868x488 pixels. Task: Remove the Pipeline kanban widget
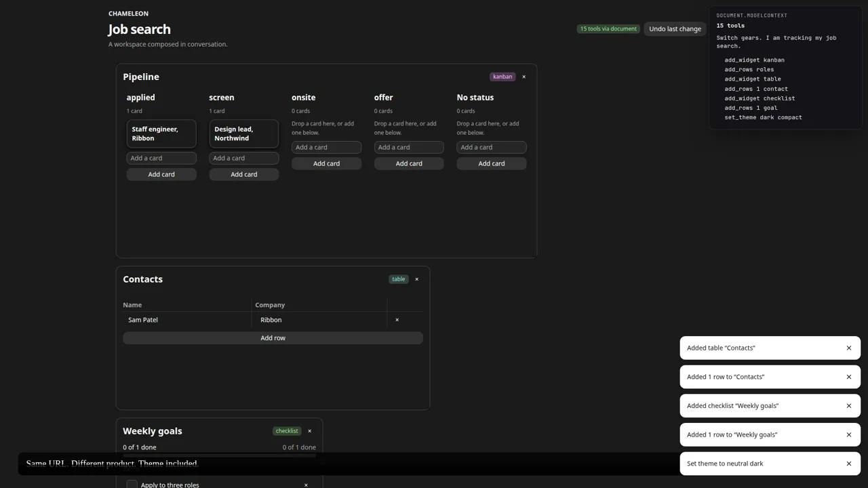click(524, 77)
